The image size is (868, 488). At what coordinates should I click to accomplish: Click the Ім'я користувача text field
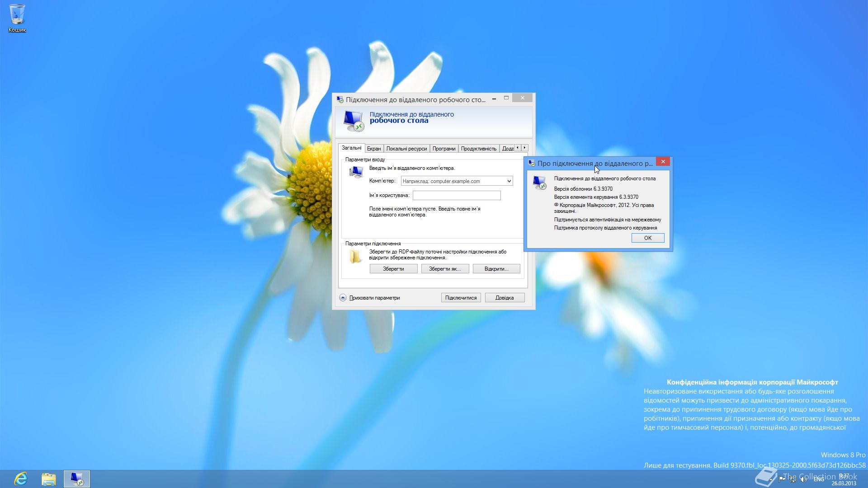[x=457, y=195]
